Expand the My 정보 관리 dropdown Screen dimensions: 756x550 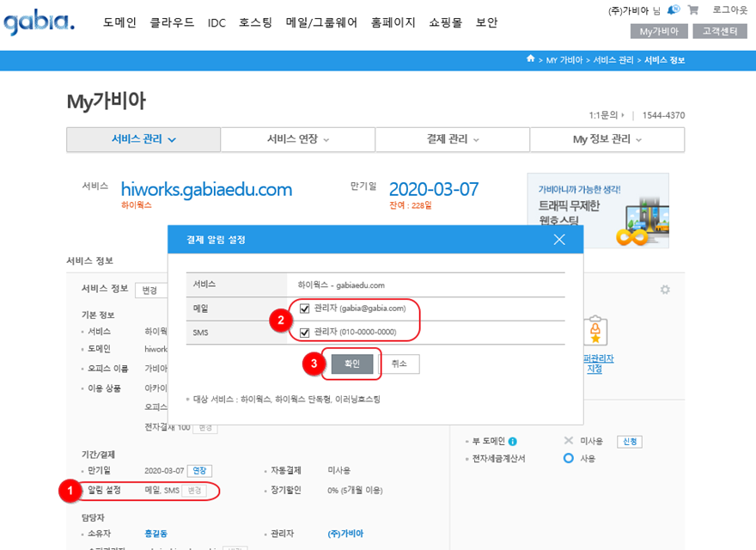(607, 139)
